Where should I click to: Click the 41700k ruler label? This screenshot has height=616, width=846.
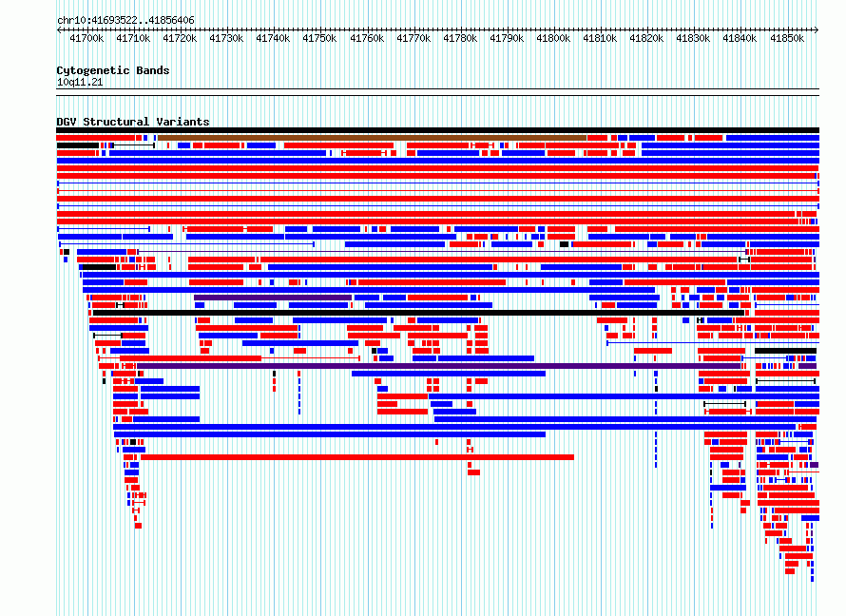tap(87, 38)
